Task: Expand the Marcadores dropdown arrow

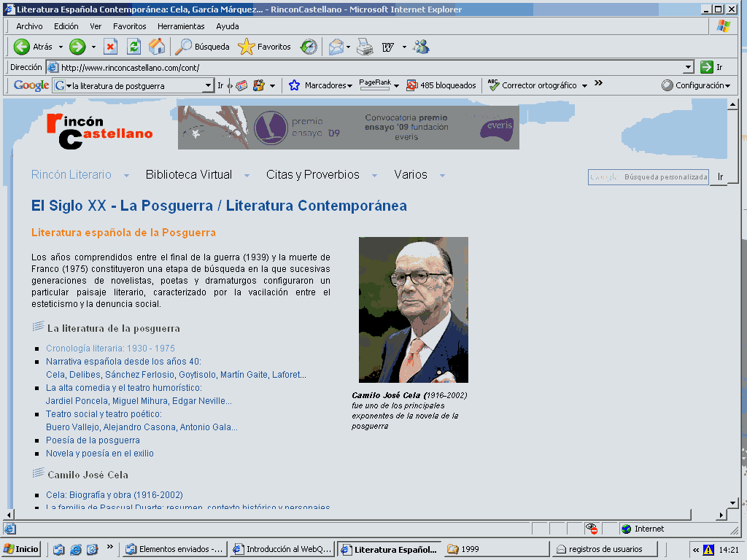Action: pyautogui.click(x=349, y=86)
